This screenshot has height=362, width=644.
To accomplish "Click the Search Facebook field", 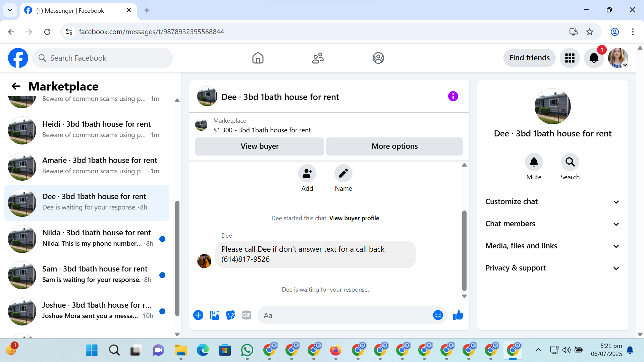I will click(103, 58).
